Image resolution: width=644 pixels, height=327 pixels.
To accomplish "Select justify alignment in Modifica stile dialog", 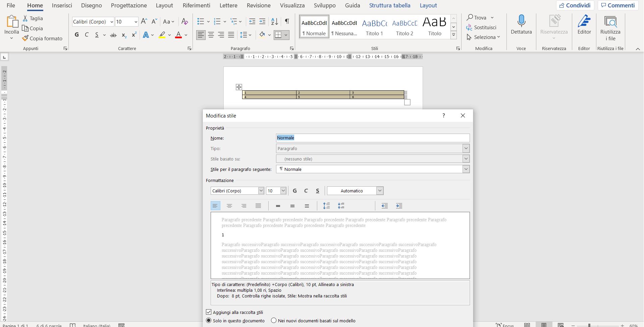I will click(x=258, y=206).
